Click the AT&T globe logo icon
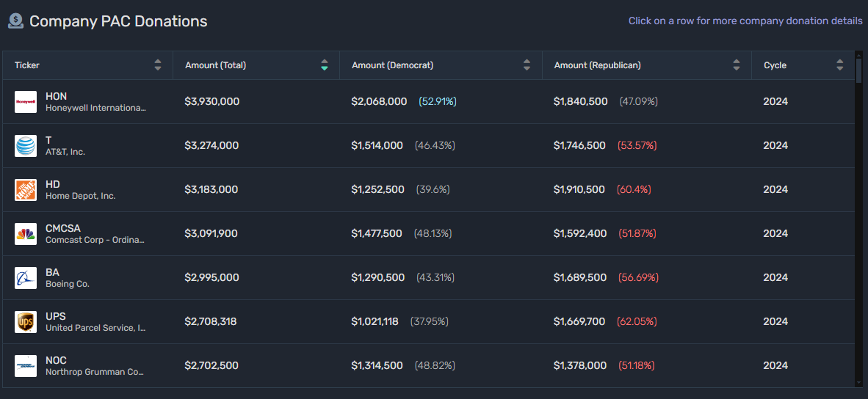 coord(26,146)
